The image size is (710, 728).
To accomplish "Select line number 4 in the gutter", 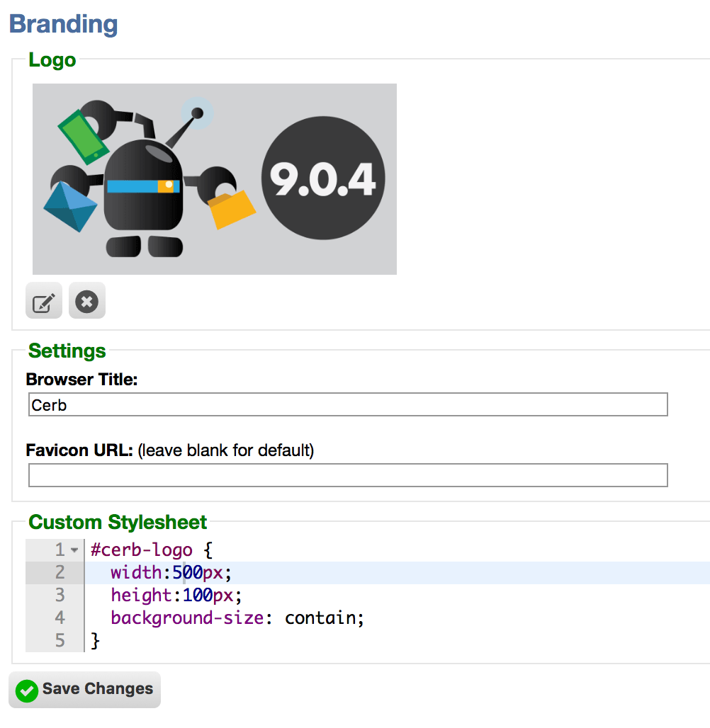I will (x=60, y=618).
